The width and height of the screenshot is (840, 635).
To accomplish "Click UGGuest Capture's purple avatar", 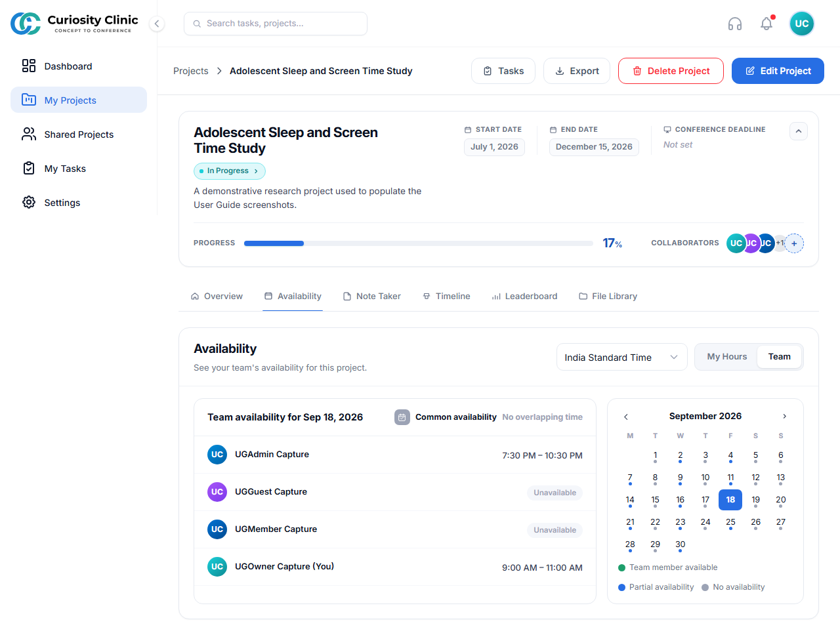I will coord(217,492).
